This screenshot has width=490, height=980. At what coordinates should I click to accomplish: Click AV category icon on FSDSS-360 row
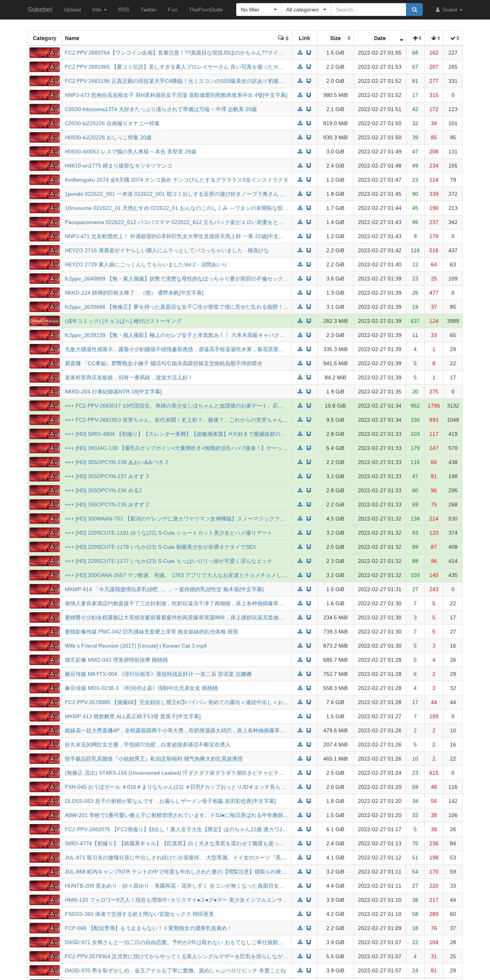click(x=45, y=914)
